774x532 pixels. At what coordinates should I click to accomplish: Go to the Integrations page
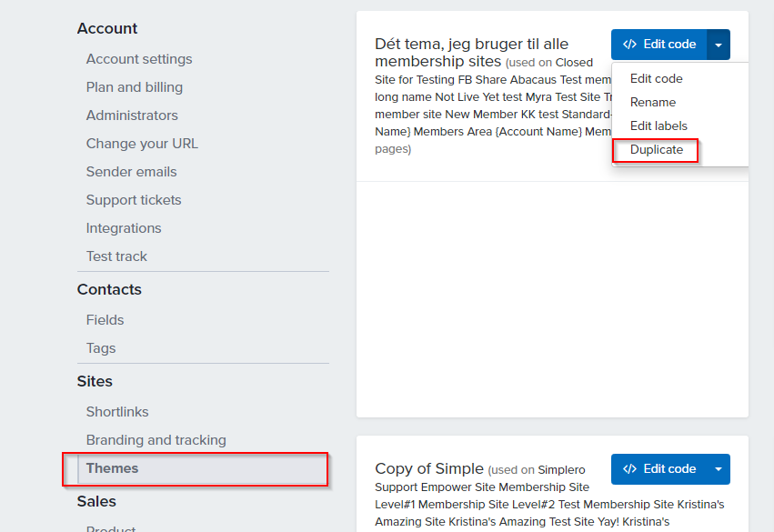pos(124,228)
